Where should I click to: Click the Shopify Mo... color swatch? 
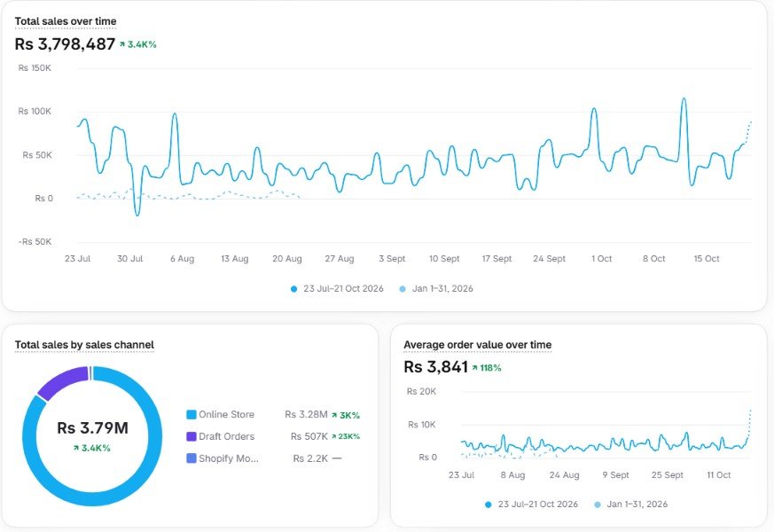[191, 458]
